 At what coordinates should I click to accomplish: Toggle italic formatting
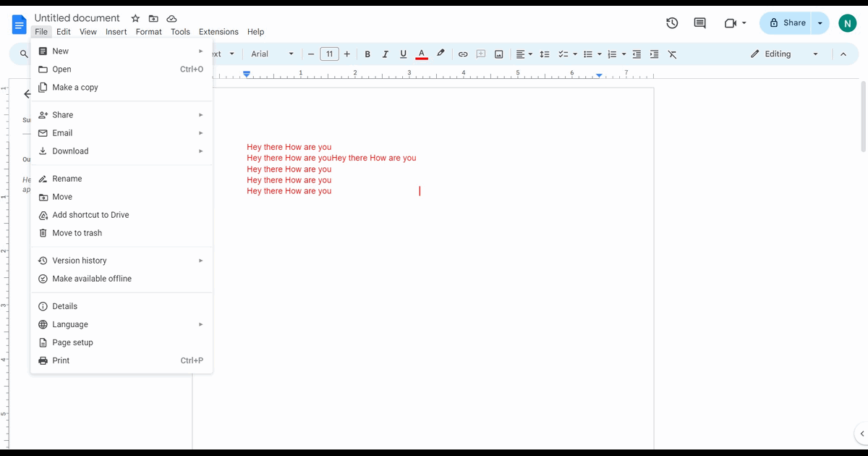[385, 54]
